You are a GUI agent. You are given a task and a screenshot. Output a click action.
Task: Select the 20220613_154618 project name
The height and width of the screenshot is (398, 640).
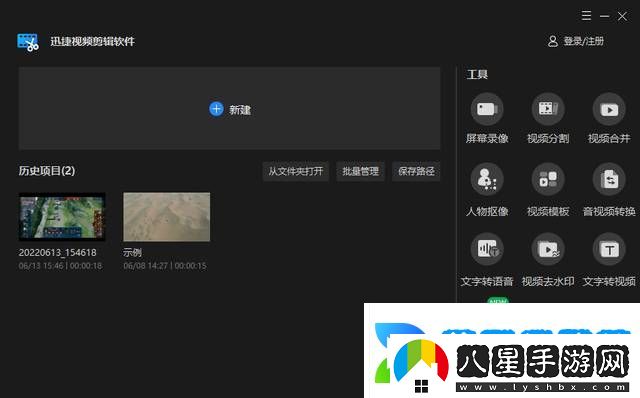(x=58, y=253)
